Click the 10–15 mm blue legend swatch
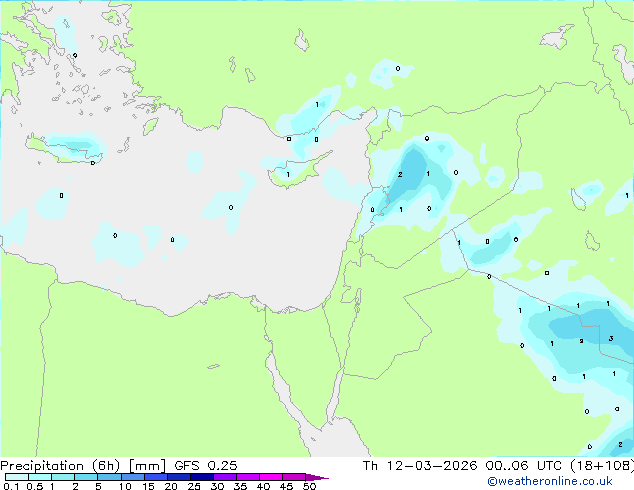Screen dimensions: 634x490 point(133,477)
